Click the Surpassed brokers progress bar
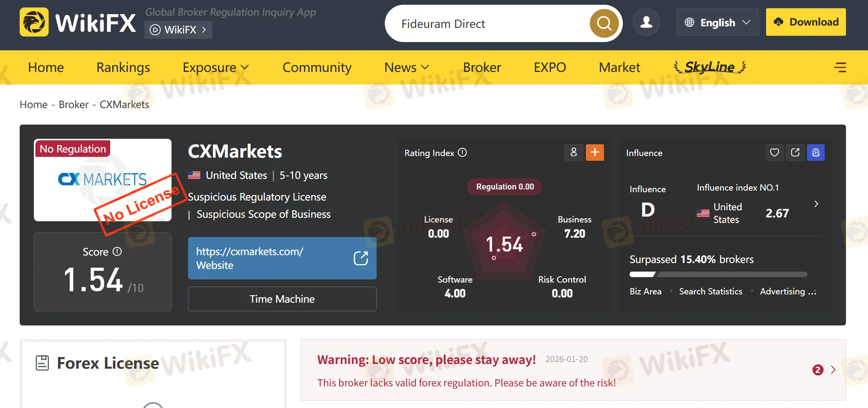 tap(718, 274)
